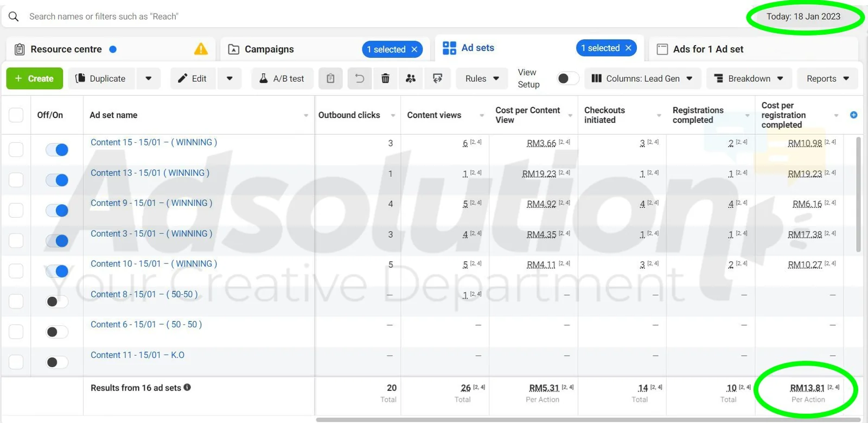Add a column with the plus icon
Image resolution: width=868 pixels, height=423 pixels.
pyautogui.click(x=853, y=115)
